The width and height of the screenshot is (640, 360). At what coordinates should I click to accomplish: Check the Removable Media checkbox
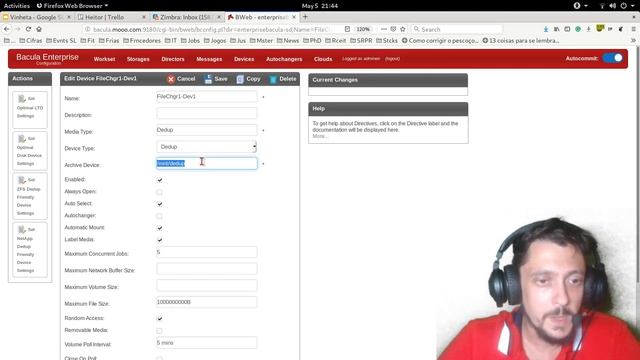[x=160, y=330]
